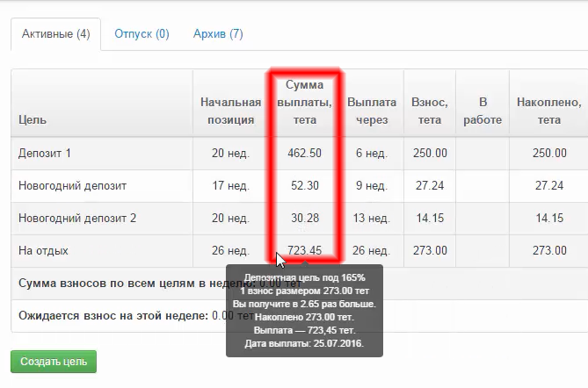Screen dimensions: 588x388
Task: Click payout amount 52.30 in the table
Action: tap(304, 186)
